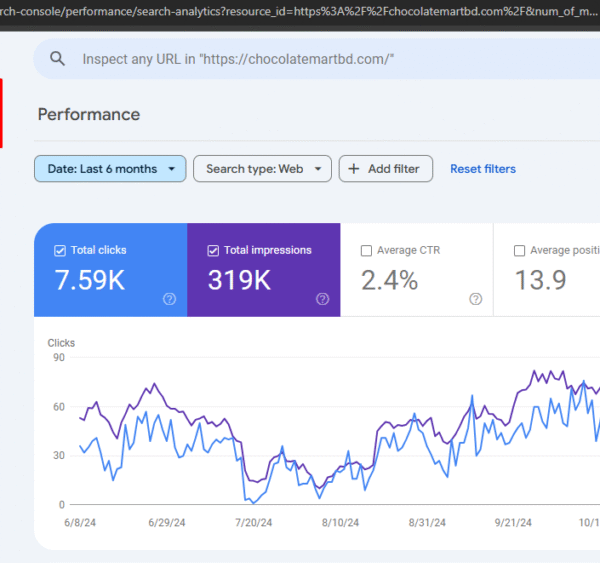The image size is (600, 568).
Task: Uncheck the Total clicks checkbox
Action: 60,251
